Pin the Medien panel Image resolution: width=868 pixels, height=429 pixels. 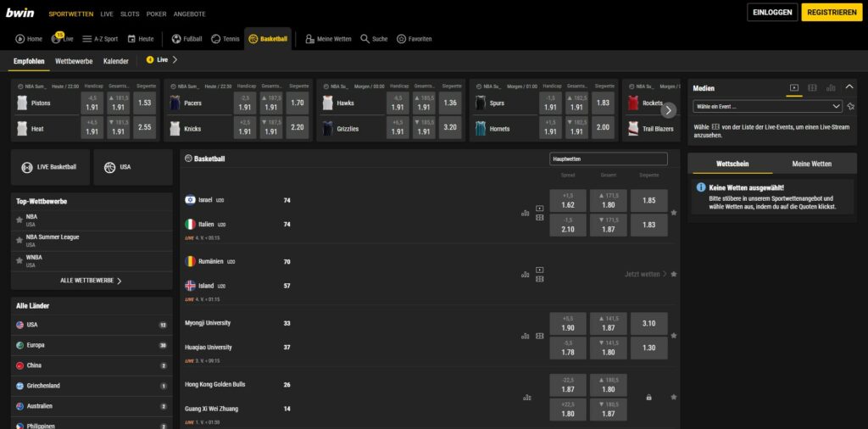(x=850, y=106)
